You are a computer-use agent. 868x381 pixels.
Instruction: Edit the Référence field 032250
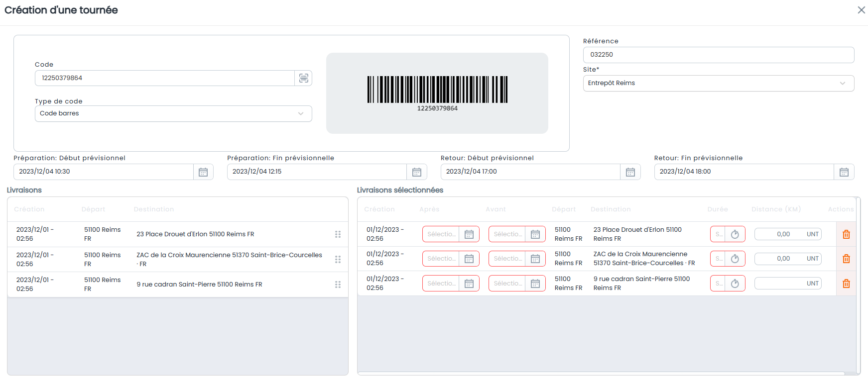point(719,55)
